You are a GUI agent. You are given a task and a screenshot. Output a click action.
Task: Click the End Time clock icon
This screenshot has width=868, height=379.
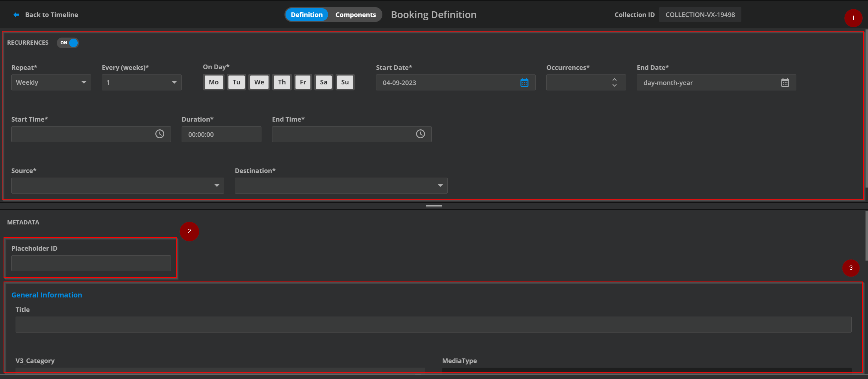tap(420, 134)
